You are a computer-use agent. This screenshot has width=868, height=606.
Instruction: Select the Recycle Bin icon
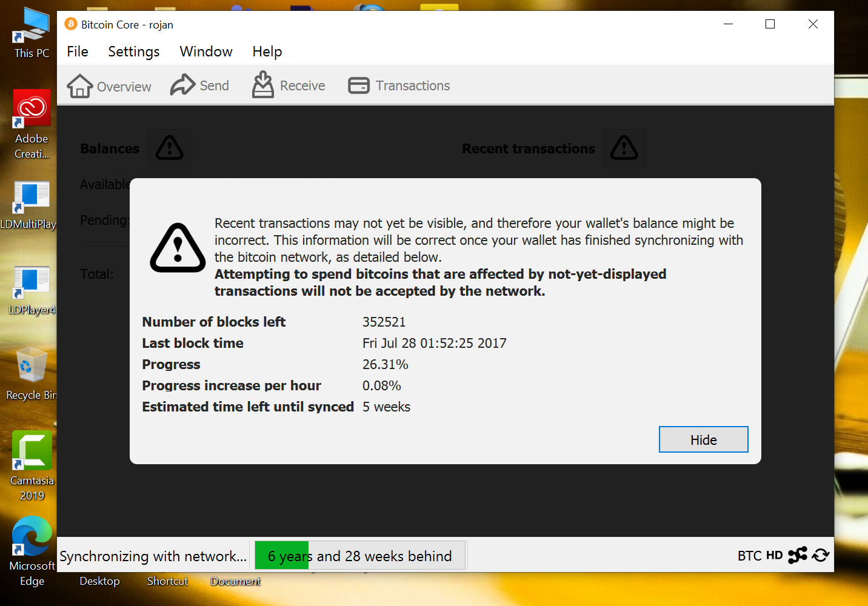pos(32,374)
